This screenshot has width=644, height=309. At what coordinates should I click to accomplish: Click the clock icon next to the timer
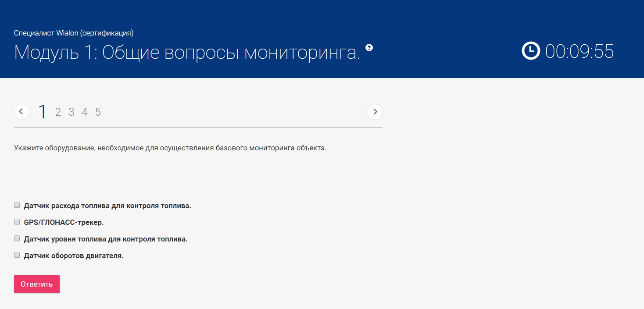[530, 51]
